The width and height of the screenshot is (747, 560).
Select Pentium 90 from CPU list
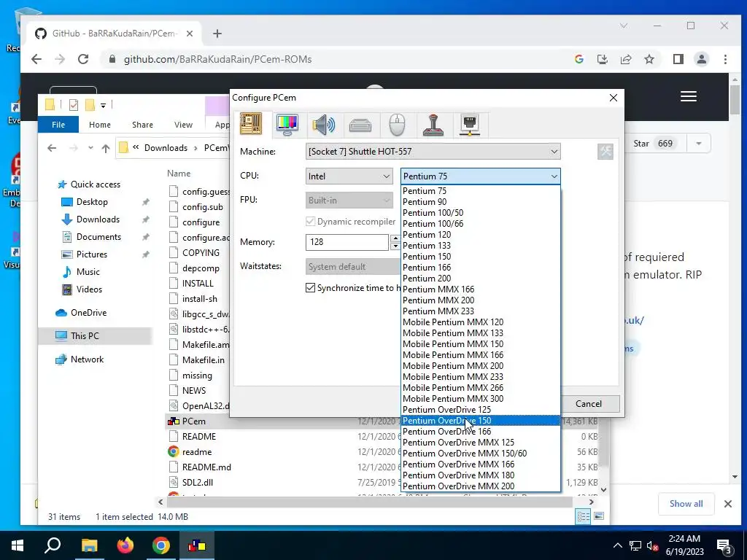click(x=480, y=202)
